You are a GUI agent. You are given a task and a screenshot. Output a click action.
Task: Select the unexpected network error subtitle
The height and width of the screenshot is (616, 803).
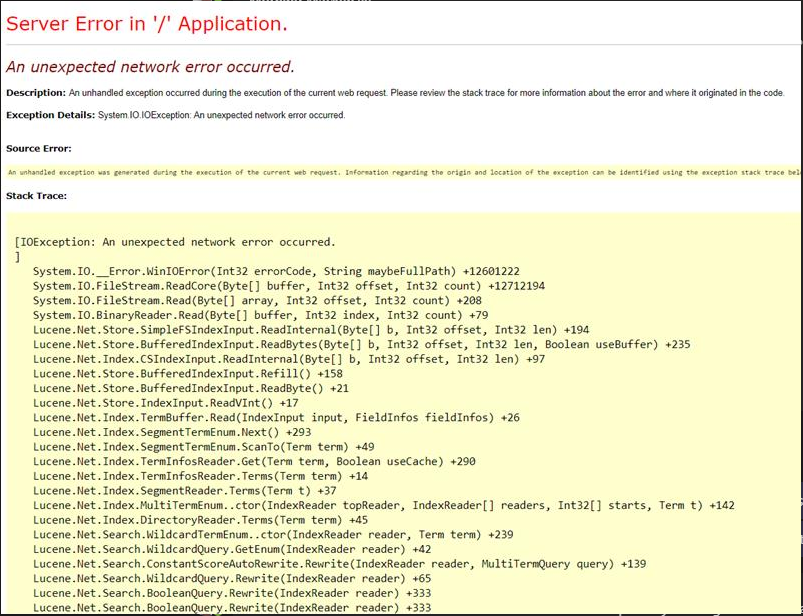[x=150, y=67]
